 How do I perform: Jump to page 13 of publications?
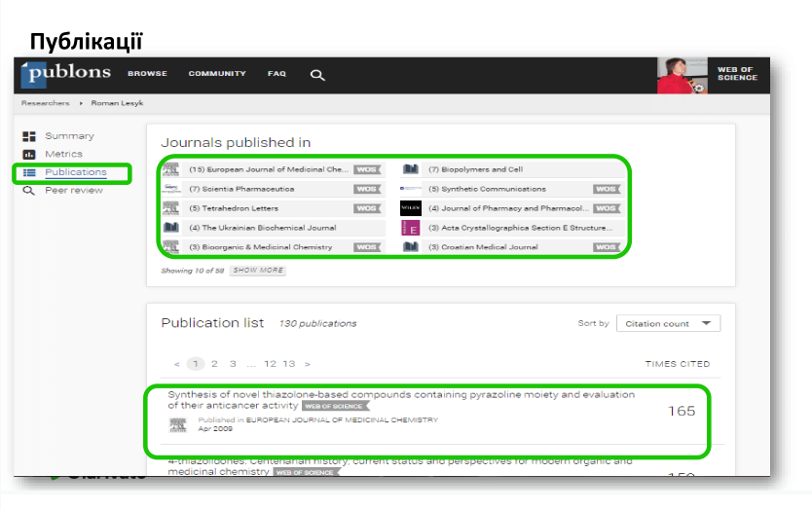(x=289, y=364)
